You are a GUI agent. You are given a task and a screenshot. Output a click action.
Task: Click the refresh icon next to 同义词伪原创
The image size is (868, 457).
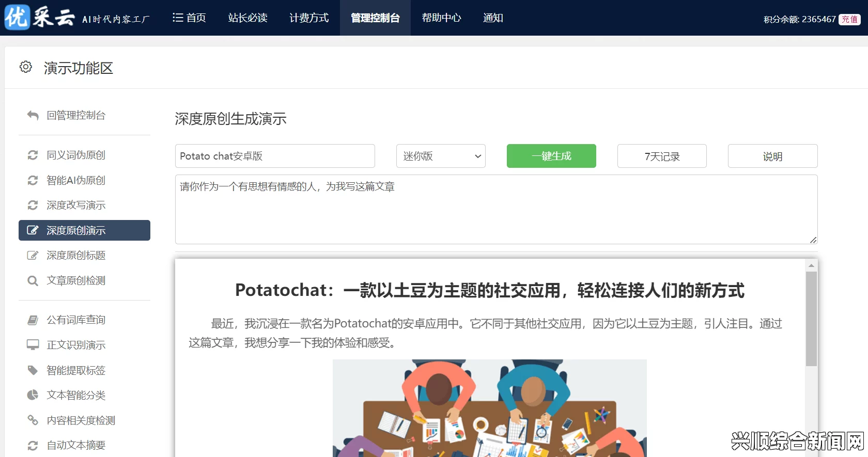(33, 155)
